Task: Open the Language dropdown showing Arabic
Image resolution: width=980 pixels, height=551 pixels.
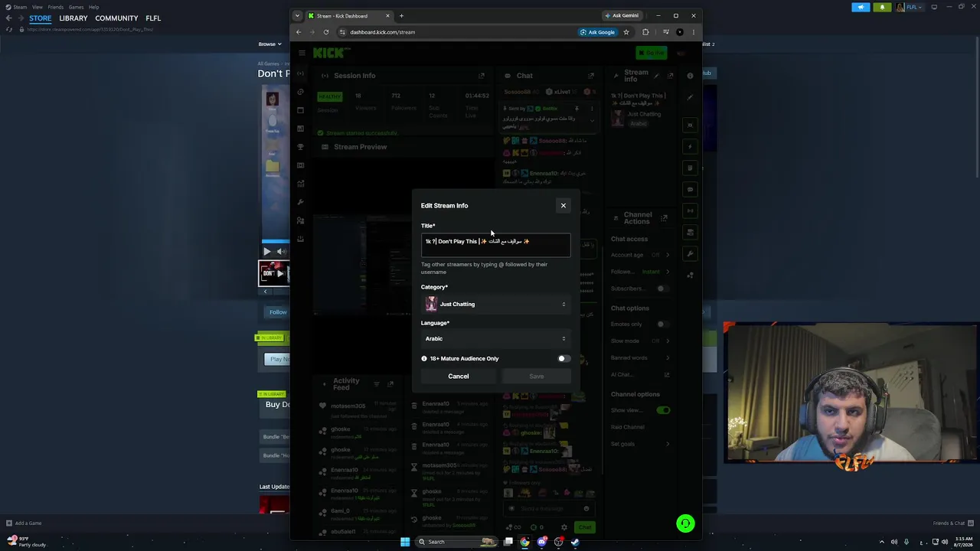Action: tap(495, 338)
